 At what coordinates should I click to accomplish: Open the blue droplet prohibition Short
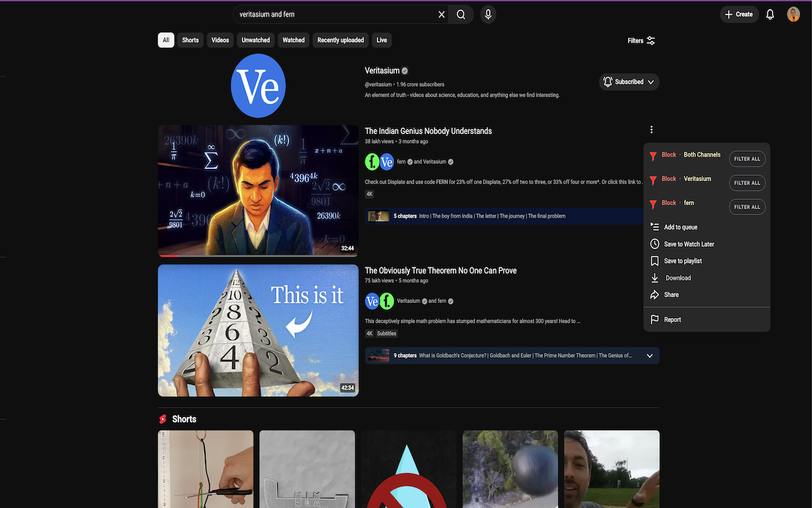click(x=409, y=469)
